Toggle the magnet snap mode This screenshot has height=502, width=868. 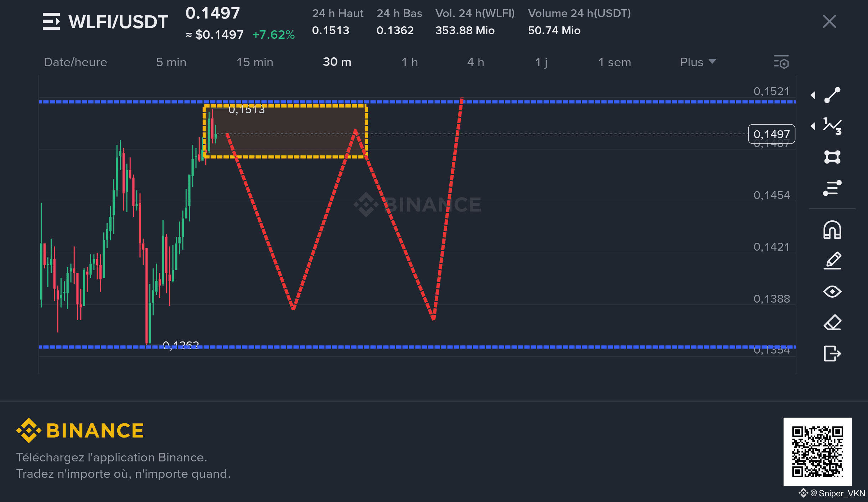tap(832, 230)
